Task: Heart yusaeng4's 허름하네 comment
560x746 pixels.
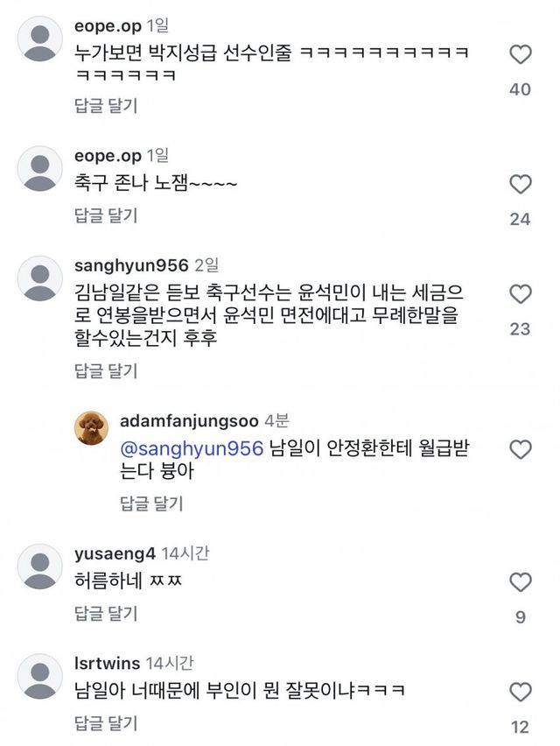Action: click(x=520, y=582)
